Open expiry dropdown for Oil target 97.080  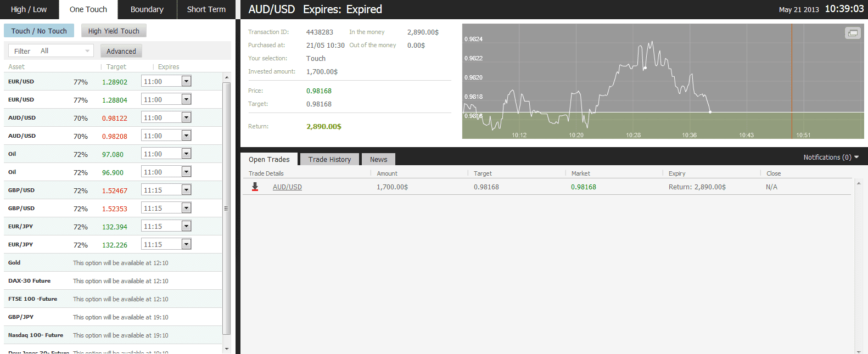[186, 154]
